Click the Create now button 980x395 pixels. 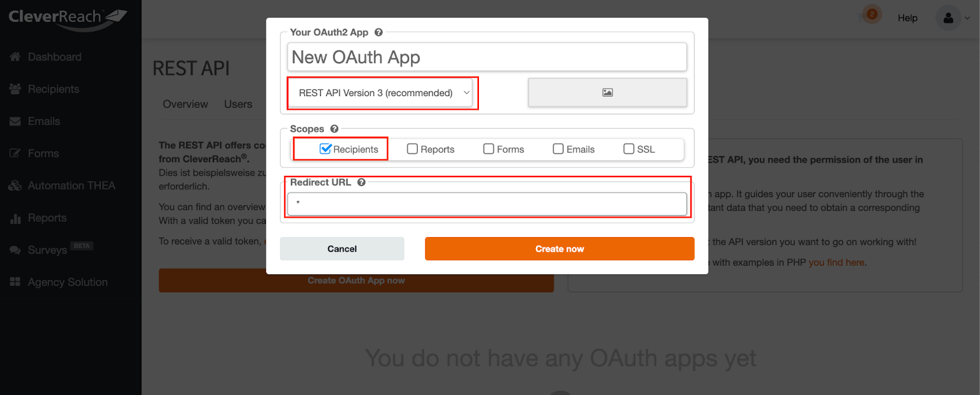point(560,249)
